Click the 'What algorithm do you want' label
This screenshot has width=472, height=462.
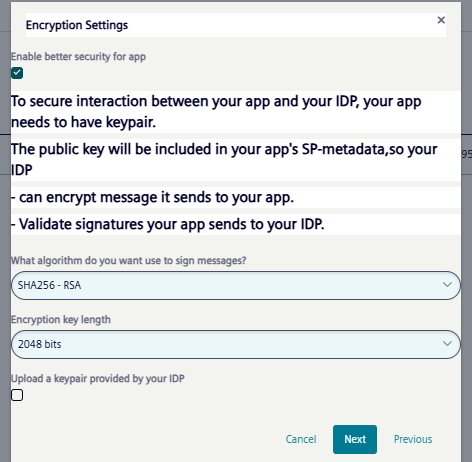(129, 260)
